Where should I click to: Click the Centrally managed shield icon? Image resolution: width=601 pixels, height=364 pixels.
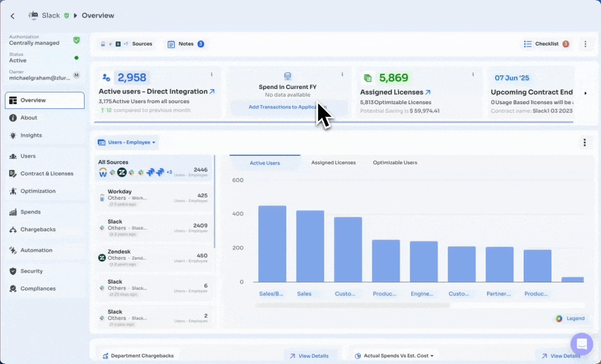point(77,40)
